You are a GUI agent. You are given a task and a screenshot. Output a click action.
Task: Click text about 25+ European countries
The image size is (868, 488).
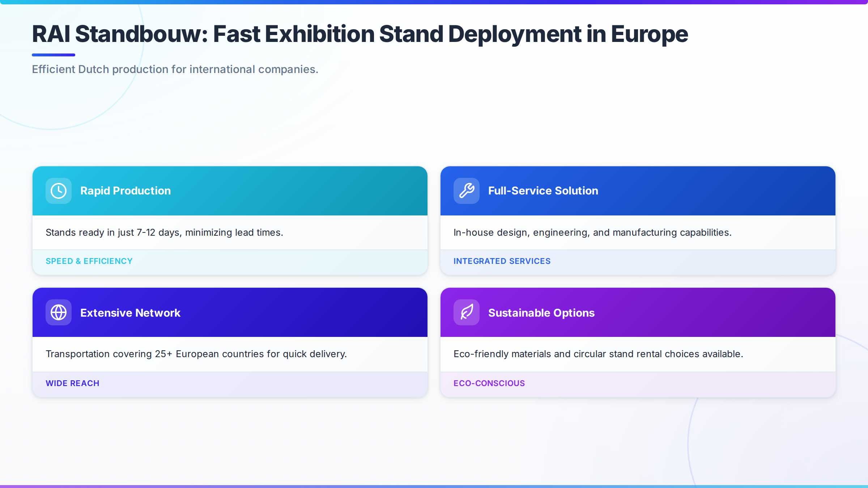tap(196, 354)
